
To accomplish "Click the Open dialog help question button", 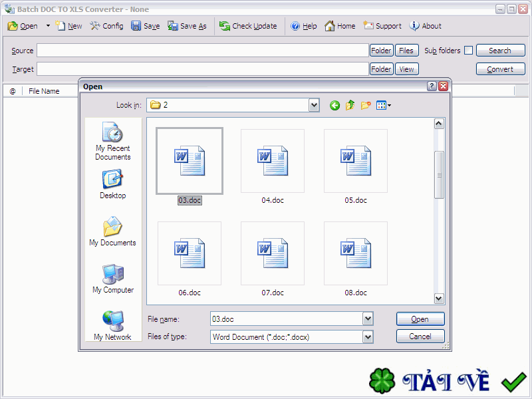I will click(x=431, y=86).
